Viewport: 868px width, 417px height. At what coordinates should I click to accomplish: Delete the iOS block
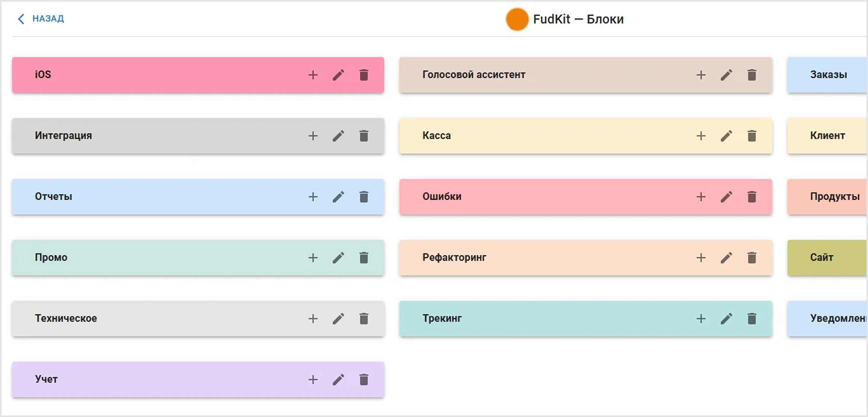click(364, 75)
